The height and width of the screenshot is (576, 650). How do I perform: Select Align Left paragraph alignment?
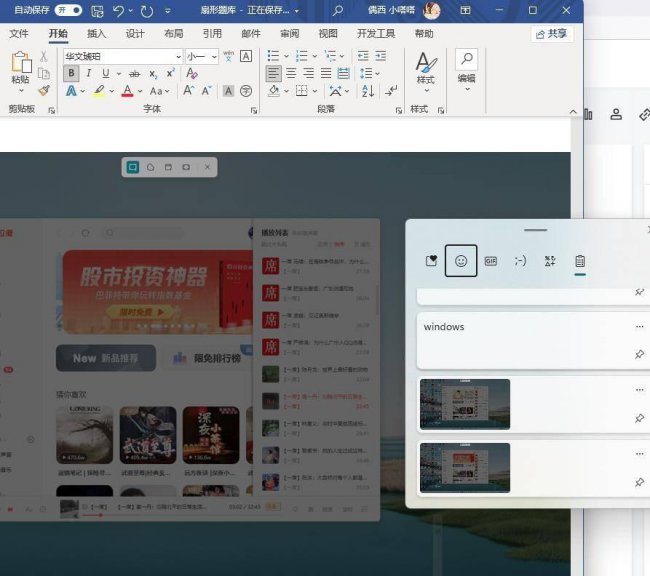pyautogui.click(x=273, y=73)
